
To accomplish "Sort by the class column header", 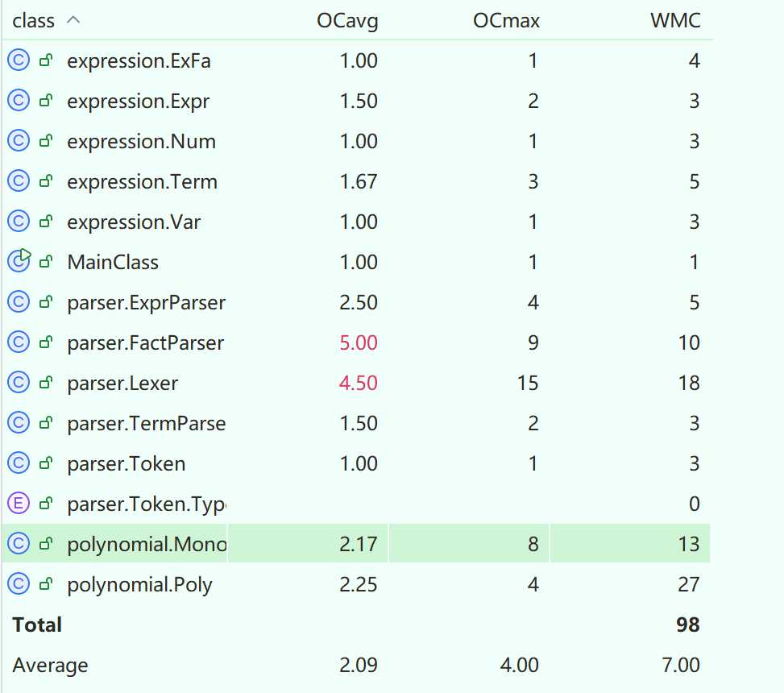I will (x=34, y=21).
